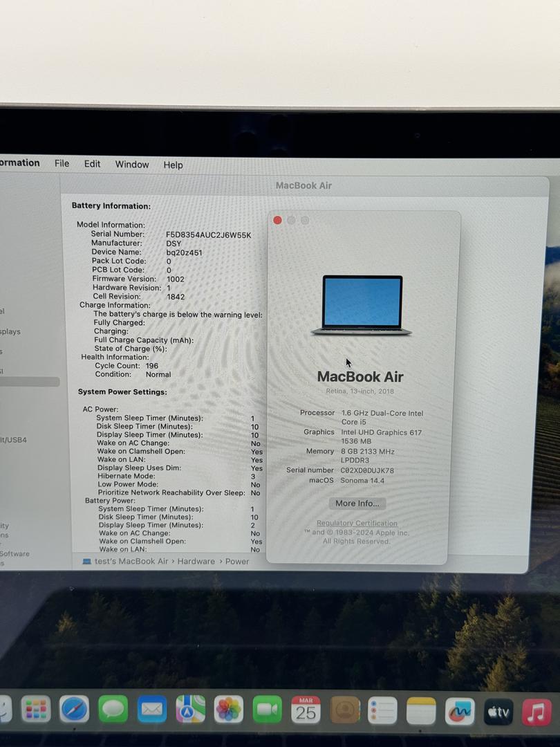Click the Full Charge Capacity (mAh) label
The image size is (560, 747).
[x=144, y=340]
